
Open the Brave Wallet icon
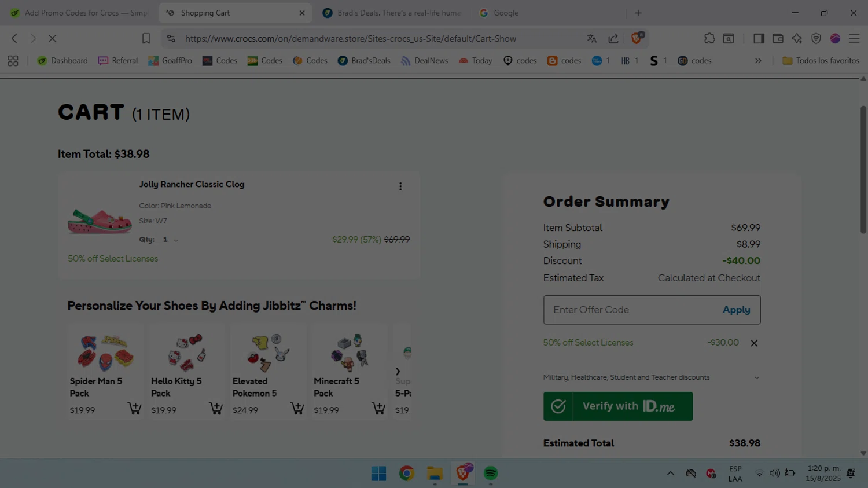(778, 38)
